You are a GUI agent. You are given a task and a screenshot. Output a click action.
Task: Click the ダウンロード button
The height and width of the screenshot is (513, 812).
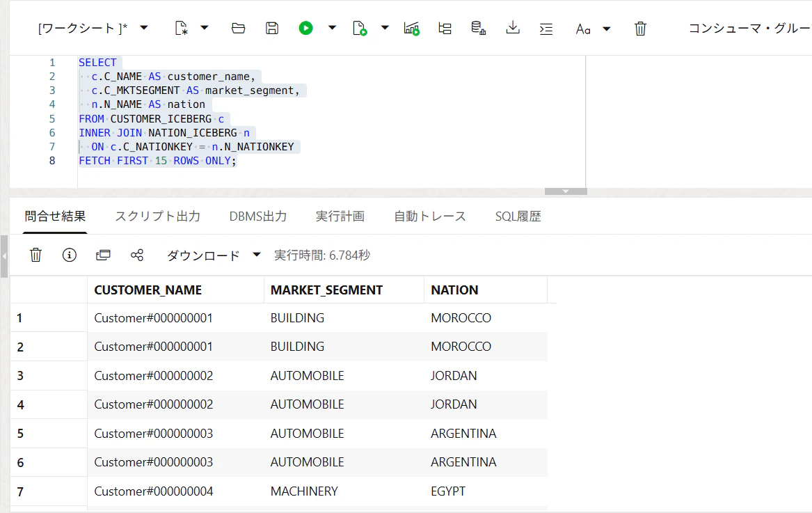pyautogui.click(x=203, y=255)
